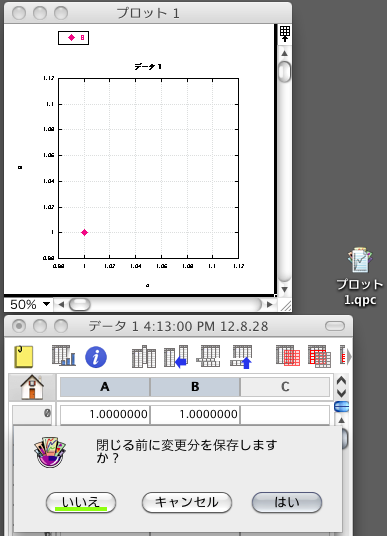Open the 50% zoom dropdown
This screenshot has width=387, height=536.
coord(29,304)
